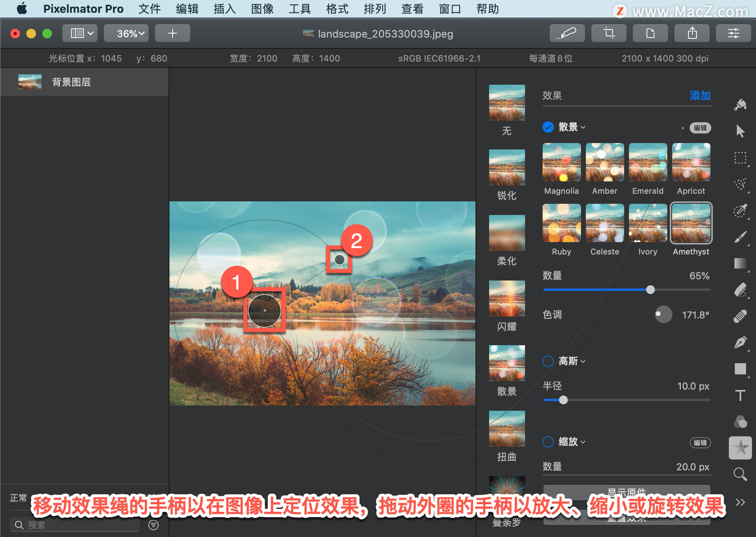Click the Crop toolbar icon
This screenshot has width=756, height=537.
609,33
